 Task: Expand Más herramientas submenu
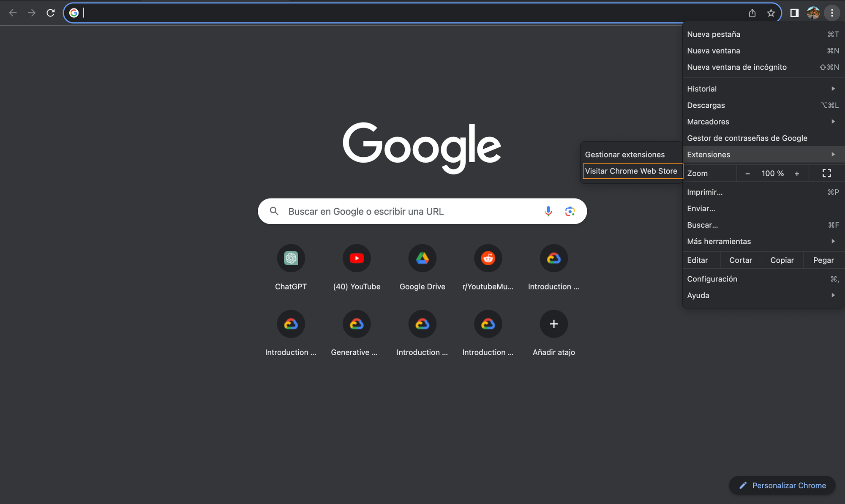[763, 242]
